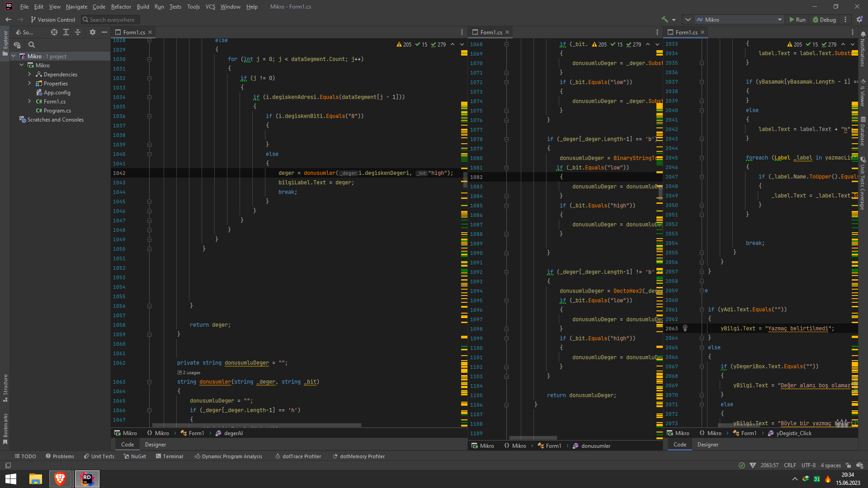Screen dimensions: 868x488
Task: Open the Refactor menu
Action: coord(121,7)
